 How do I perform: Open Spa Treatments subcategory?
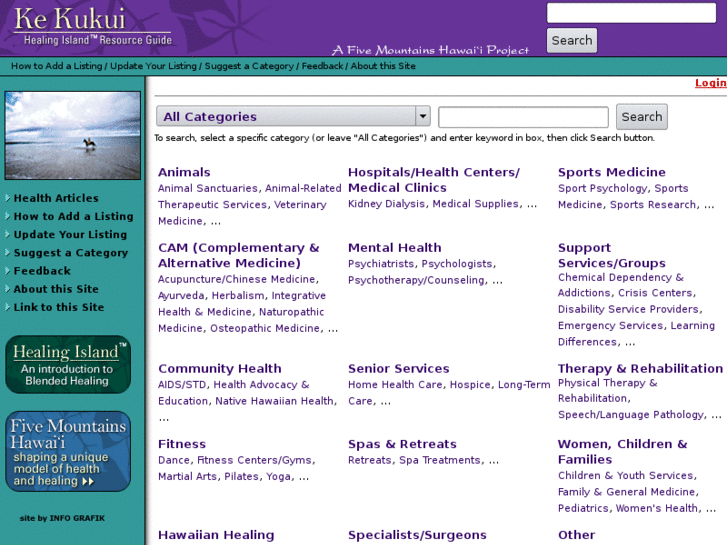(440, 460)
